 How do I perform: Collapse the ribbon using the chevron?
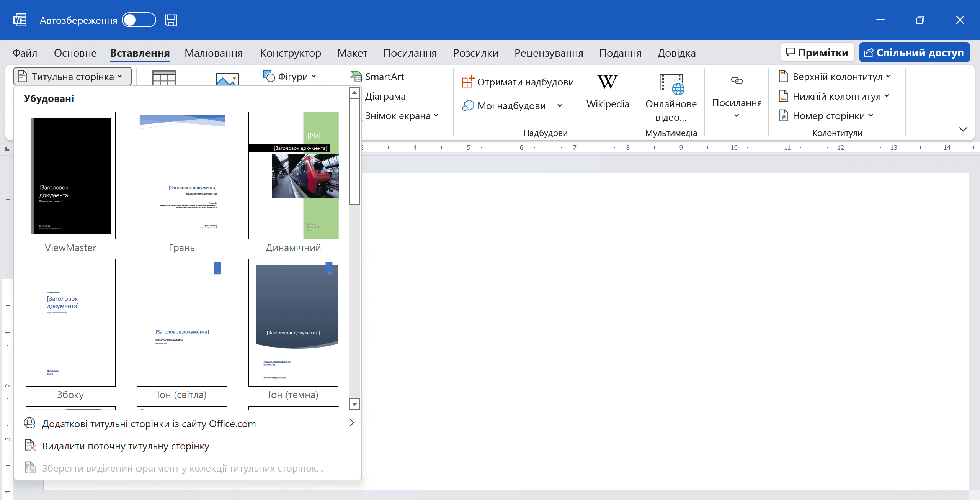(963, 130)
